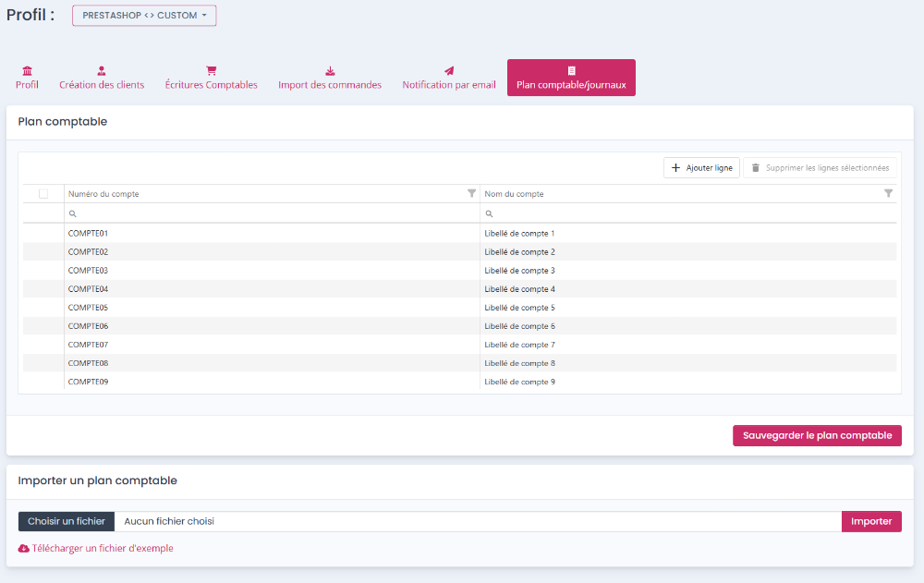Click the user icon above Création des clients
The width and height of the screenshot is (924, 583).
[x=102, y=71]
